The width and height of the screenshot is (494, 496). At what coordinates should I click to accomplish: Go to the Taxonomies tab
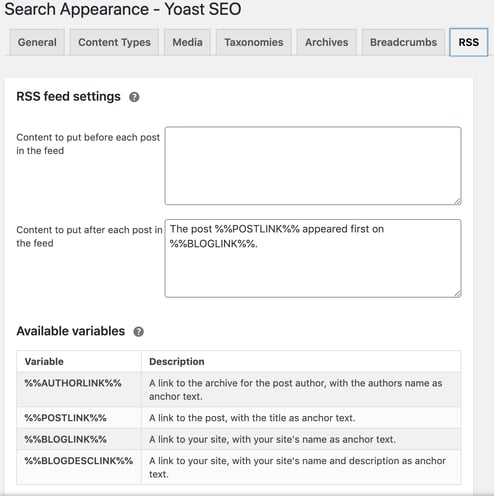[254, 42]
